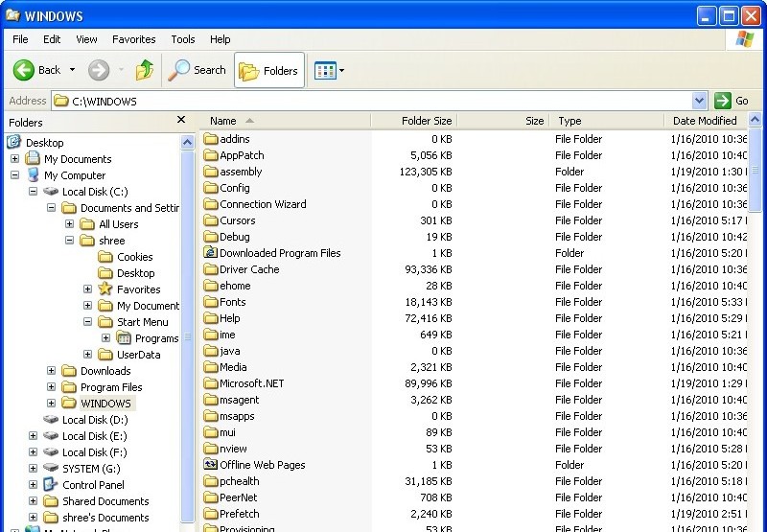Open the Edit menu
Screen dimensions: 767x532
(52, 39)
